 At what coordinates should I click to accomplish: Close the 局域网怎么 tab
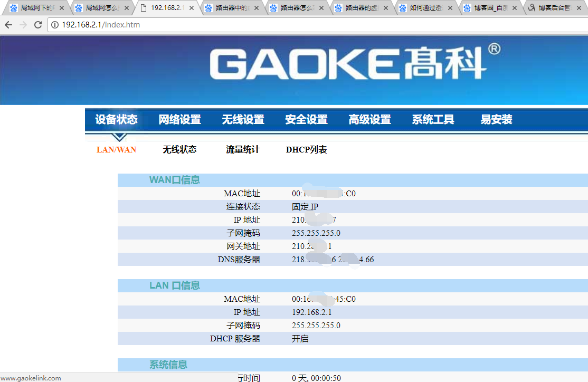tap(127, 8)
